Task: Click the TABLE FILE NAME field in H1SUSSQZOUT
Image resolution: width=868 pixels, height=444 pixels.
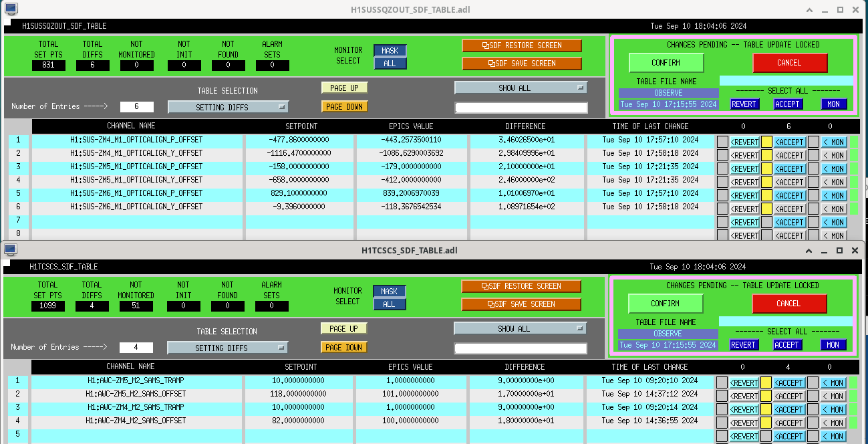Action: coord(786,81)
